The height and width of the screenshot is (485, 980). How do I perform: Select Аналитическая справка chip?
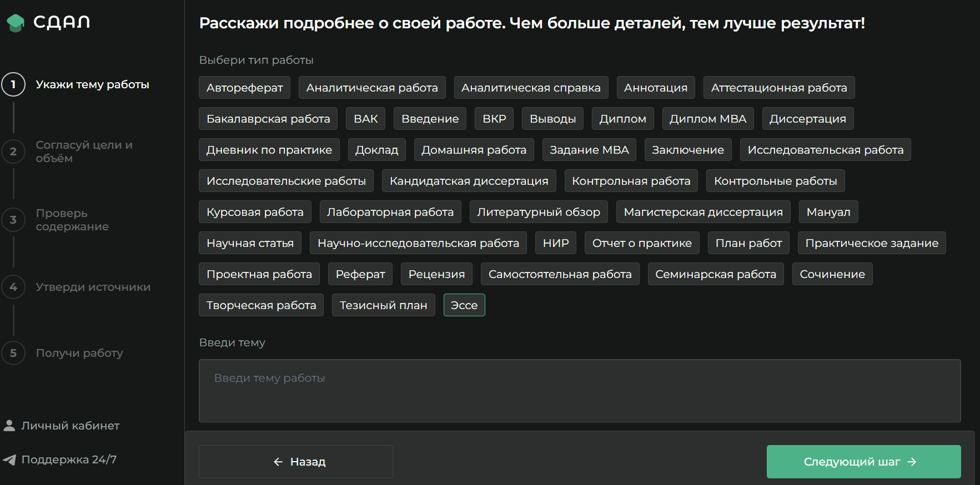[531, 88]
